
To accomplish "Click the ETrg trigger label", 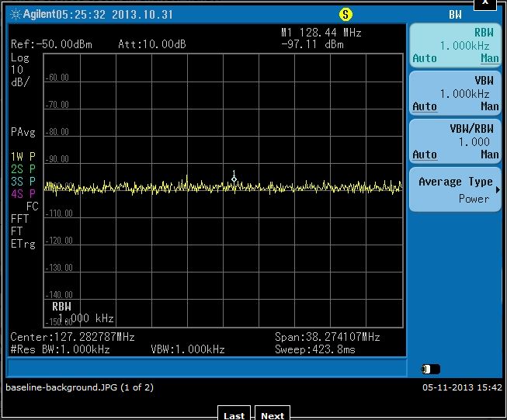I will pyautogui.click(x=23, y=244).
